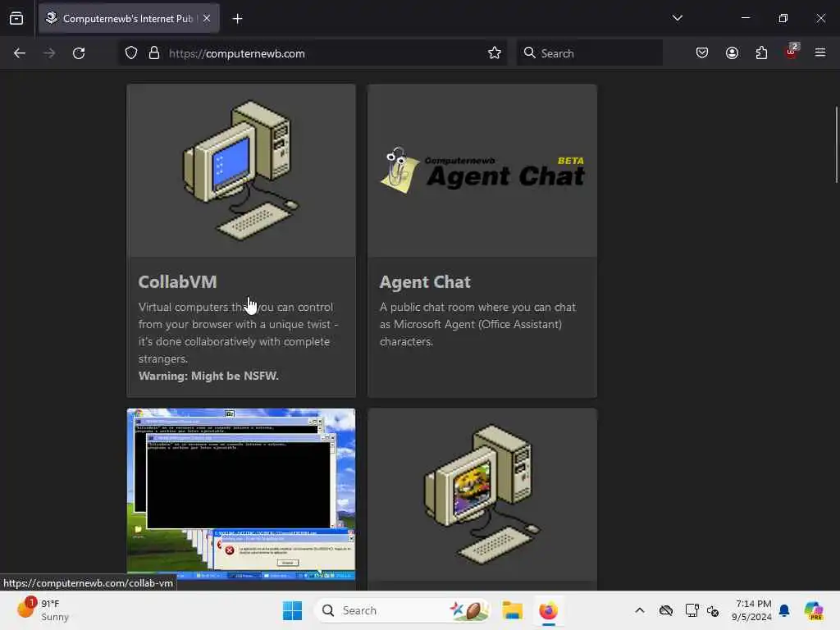This screenshot has height=630, width=840.
Task: Click the cloud sync-off tray icon
Action: (666, 610)
